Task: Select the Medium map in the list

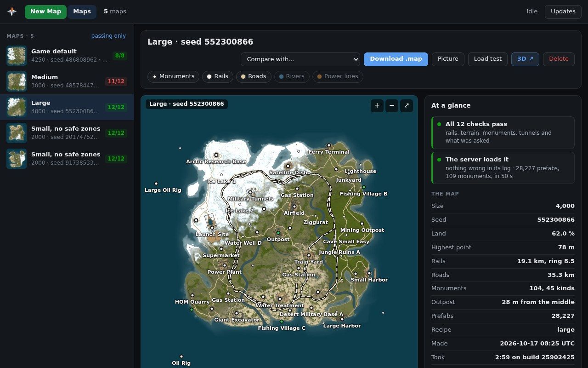Action: point(67,81)
